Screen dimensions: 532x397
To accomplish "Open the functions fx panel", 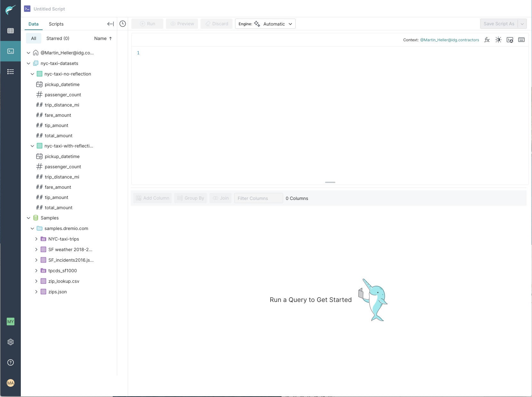I will (487, 40).
